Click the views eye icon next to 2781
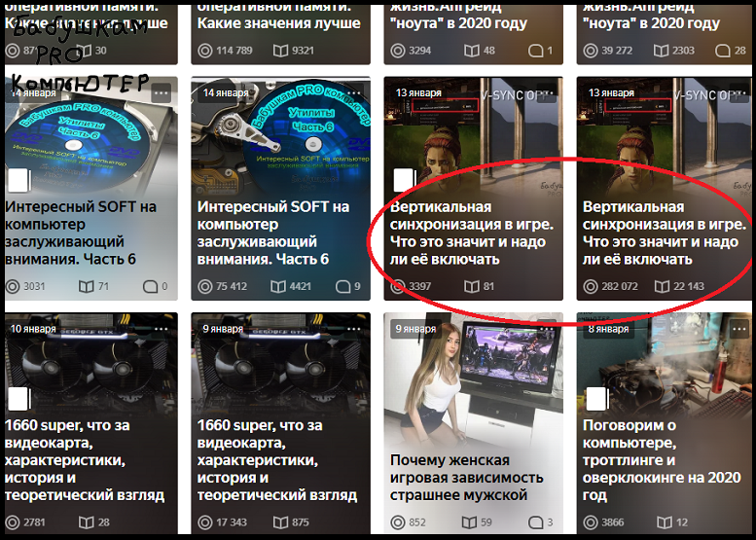This screenshot has height=540, width=756. click(13, 522)
